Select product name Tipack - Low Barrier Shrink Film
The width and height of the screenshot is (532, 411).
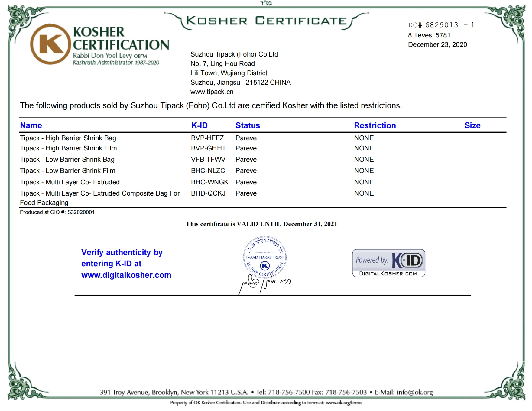click(68, 171)
